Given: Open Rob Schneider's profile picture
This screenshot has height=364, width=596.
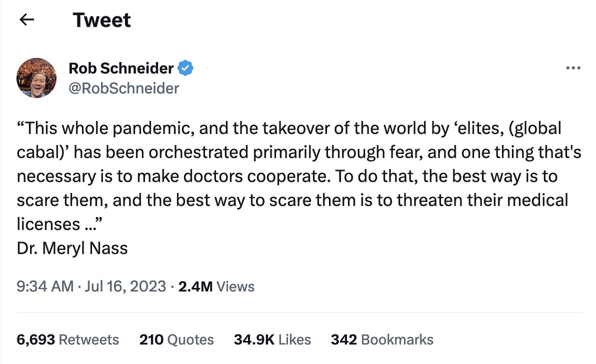Looking at the screenshot, I should point(36,78).
